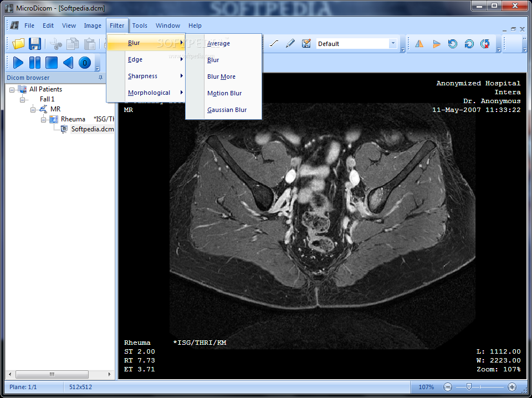
Task: Click the save preset icon beside Default
Action: point(306,43)
